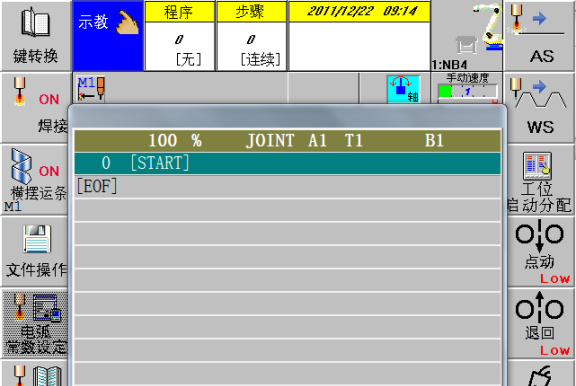Select the AS arc start icon
This screenshot has height=386, width=576.
point(539,36)
